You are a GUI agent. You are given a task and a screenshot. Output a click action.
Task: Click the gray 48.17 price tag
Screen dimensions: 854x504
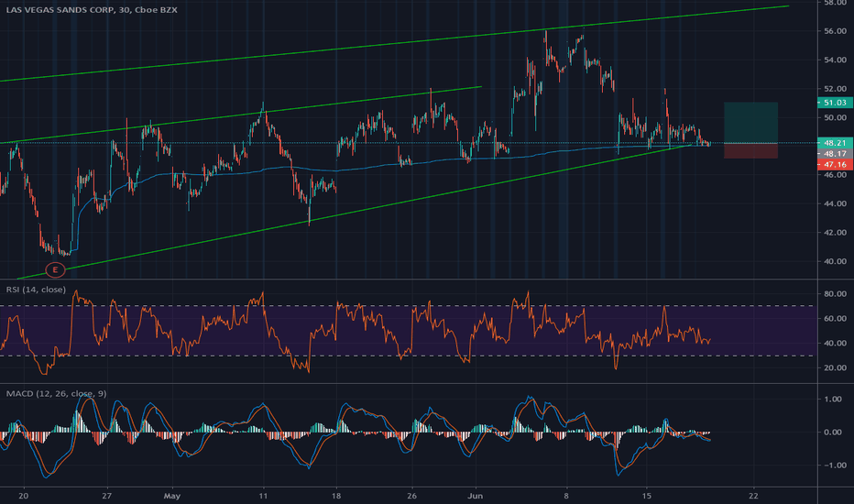(835, 154)
